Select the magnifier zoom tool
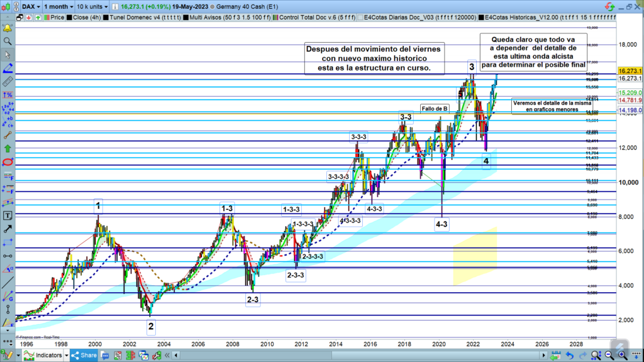 8,42
